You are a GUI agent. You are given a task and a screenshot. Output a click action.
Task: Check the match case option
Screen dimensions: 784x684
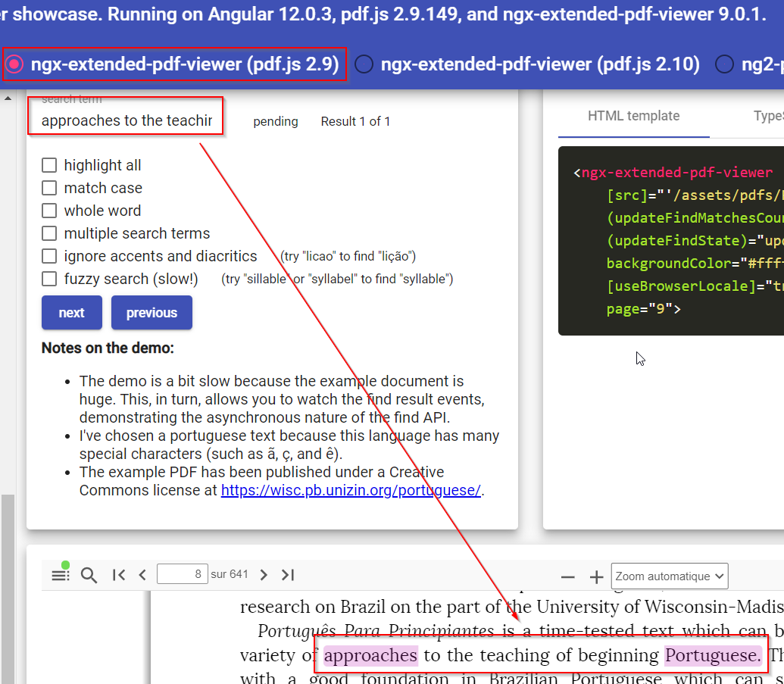[x=49, y=187]
